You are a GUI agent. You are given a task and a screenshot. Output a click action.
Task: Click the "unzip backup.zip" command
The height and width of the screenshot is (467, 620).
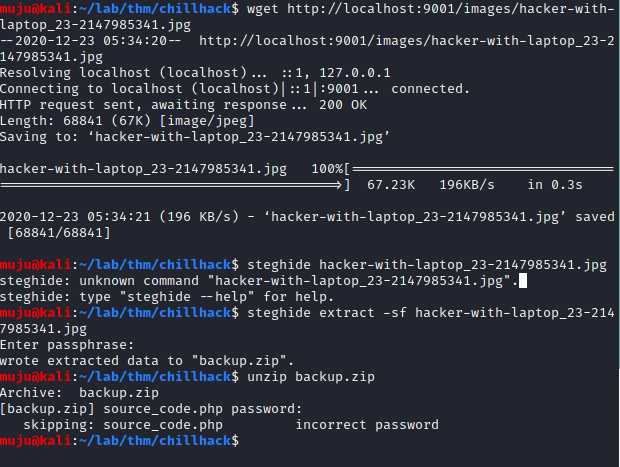coord(311,376)
